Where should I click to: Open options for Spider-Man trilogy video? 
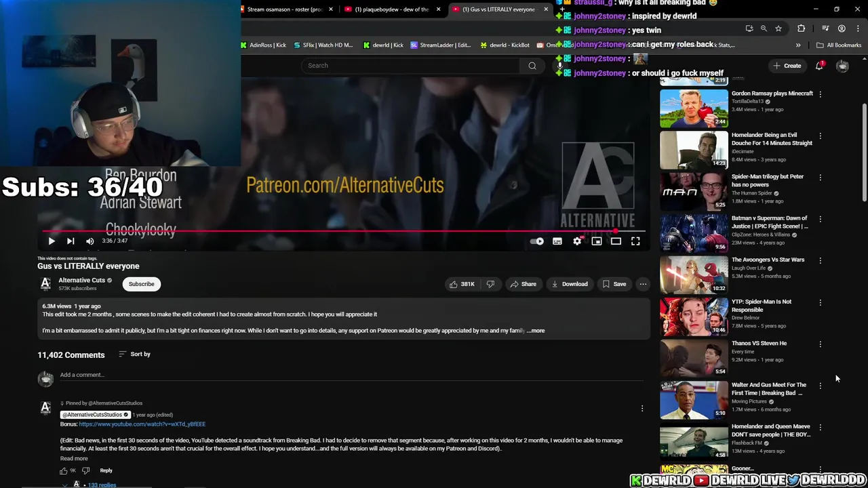point(821,178)
